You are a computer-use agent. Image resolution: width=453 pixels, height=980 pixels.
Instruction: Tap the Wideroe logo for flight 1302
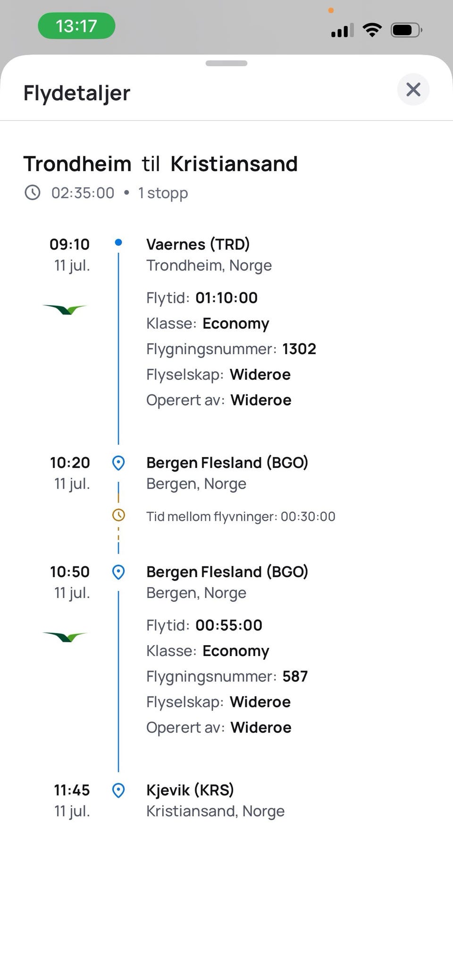(x=65, y=309)
